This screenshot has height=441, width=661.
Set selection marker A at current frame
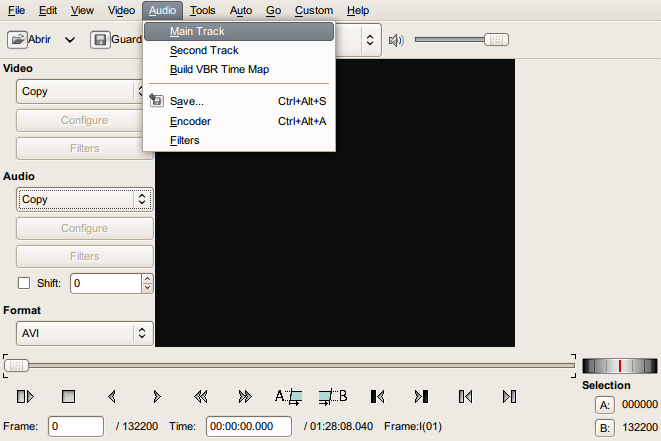[288, 397]
